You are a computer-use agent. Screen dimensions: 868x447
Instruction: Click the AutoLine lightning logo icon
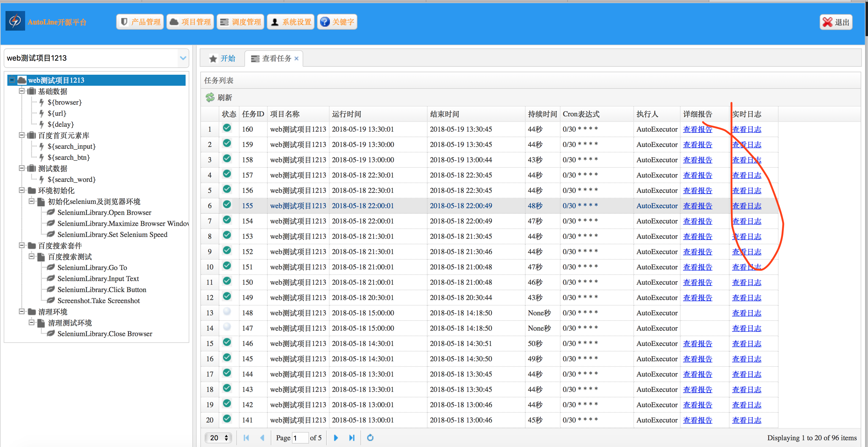(x=15, y=21)
